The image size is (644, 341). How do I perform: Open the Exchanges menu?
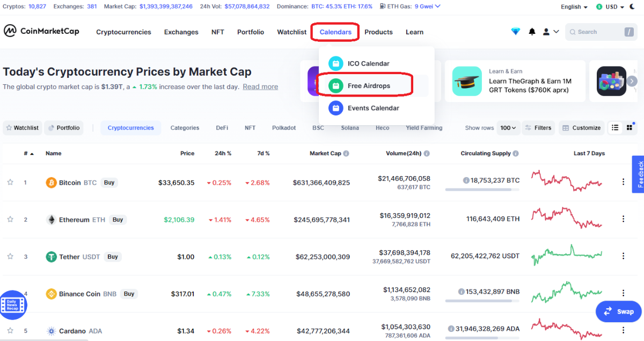181,32
